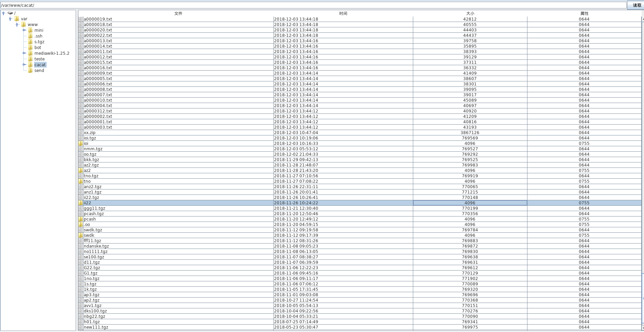Click file name no1111.tgz
644x332 pixels.
96,252
